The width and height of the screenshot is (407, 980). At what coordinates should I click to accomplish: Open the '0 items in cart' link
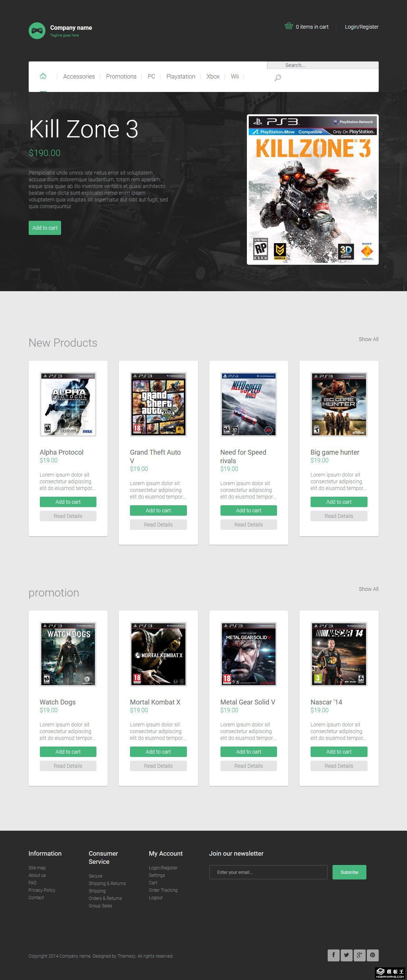312,27
